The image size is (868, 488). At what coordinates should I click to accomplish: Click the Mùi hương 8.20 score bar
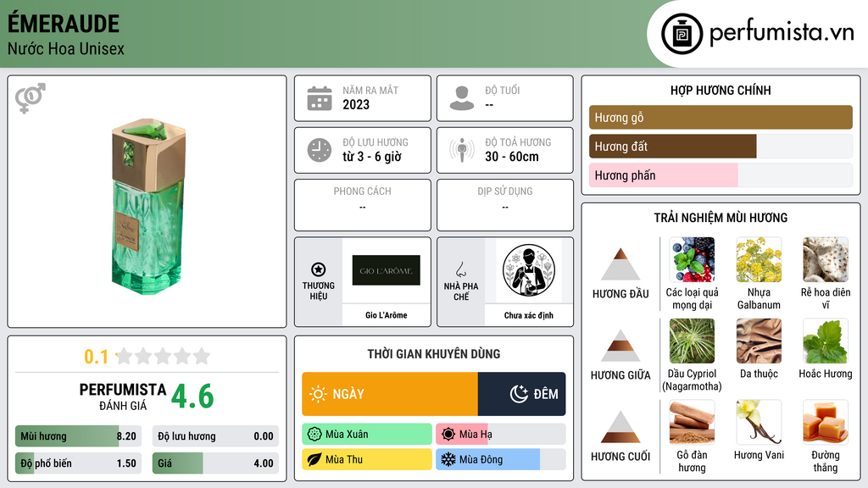[x=79, y=436]
